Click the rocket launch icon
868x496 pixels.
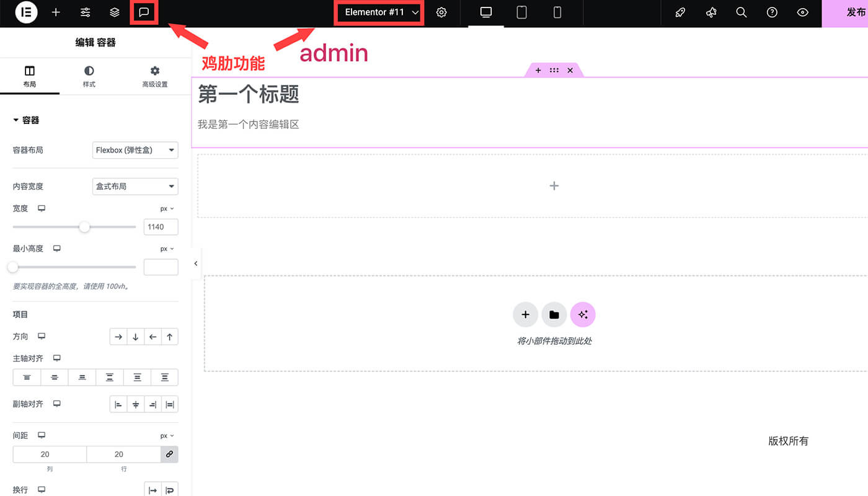[680, 12]
